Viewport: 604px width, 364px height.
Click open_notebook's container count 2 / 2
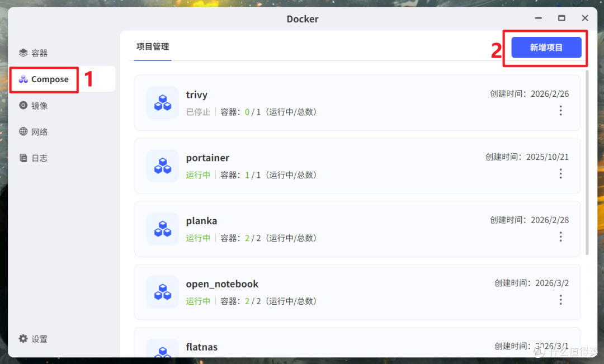coord(253,301)
